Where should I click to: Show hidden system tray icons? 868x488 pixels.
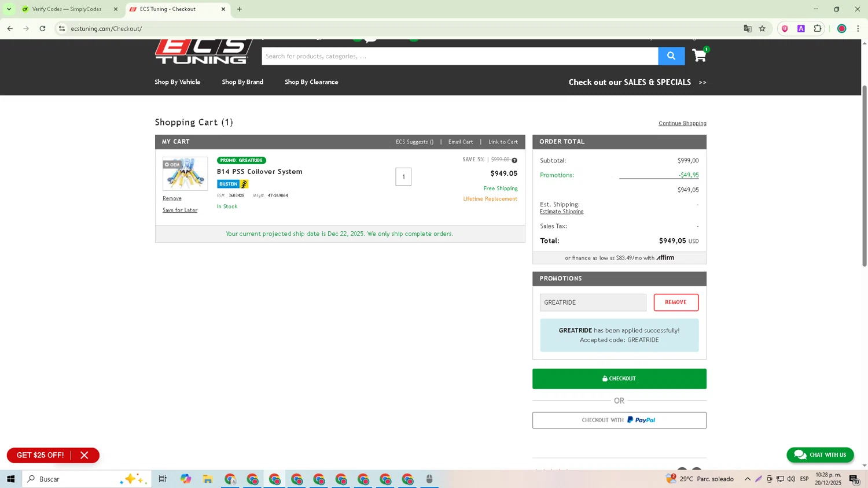748,479
